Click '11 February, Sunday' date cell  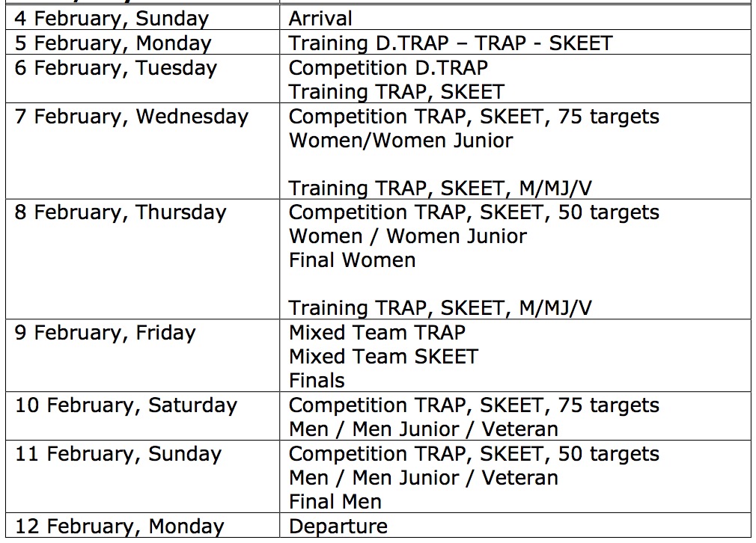[142, 476]
